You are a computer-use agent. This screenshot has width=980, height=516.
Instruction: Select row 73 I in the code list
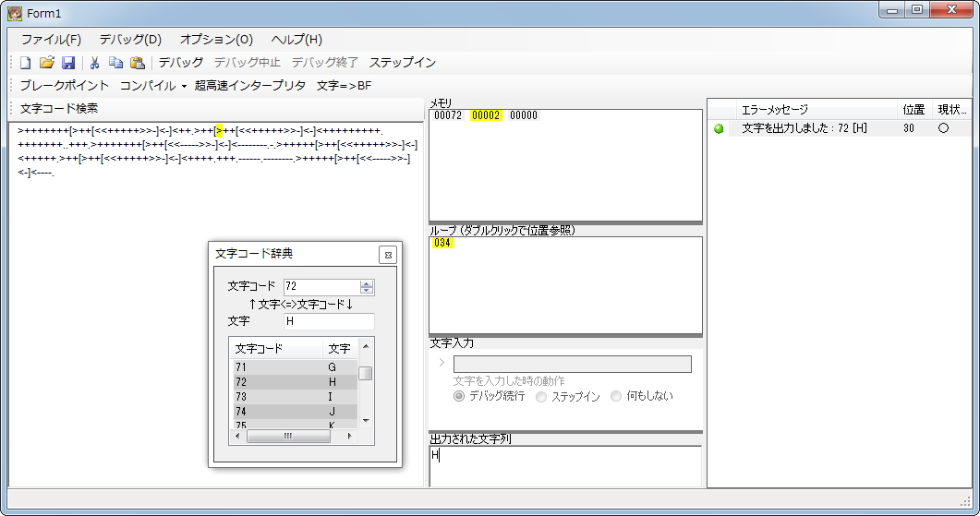point(295,397)
